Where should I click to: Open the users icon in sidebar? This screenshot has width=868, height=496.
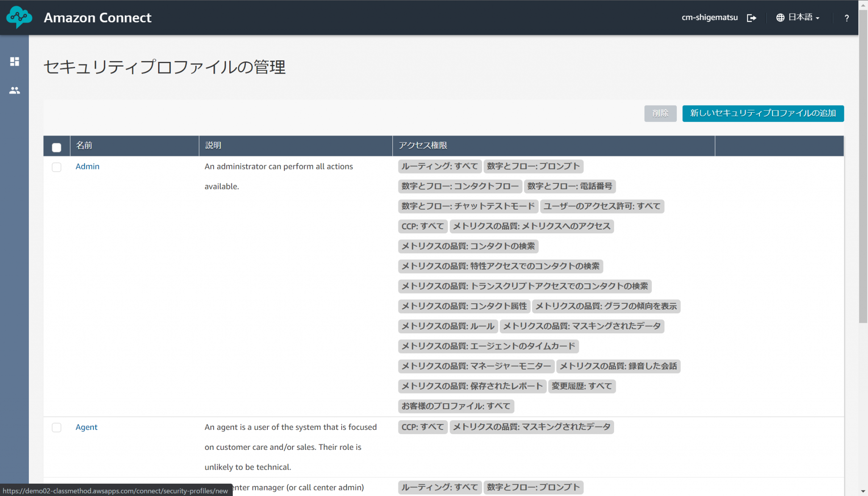[x=14, y=90]
